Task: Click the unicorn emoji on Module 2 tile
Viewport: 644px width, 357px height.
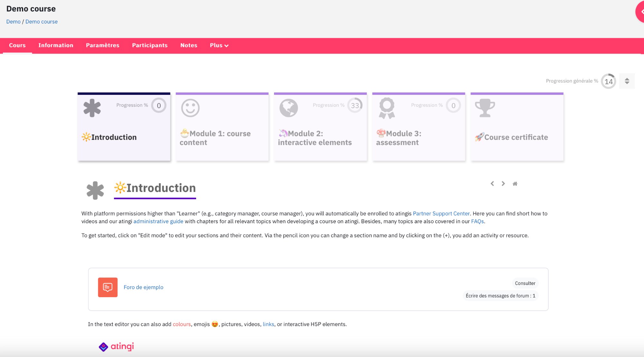Action: (x=283, y=133)
